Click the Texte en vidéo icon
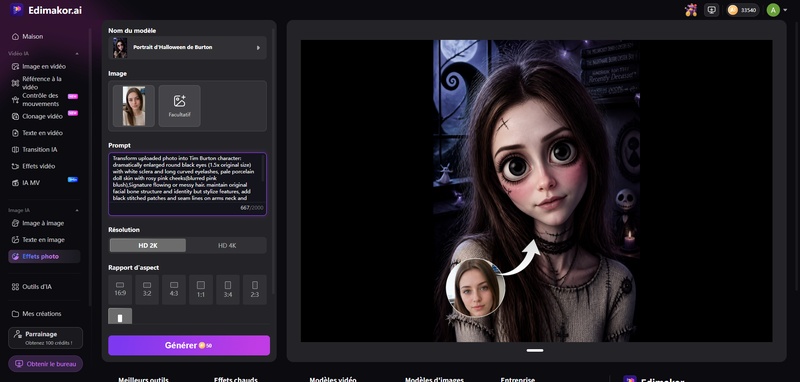This screenshot has height=382, width=800. coord(15,133)
